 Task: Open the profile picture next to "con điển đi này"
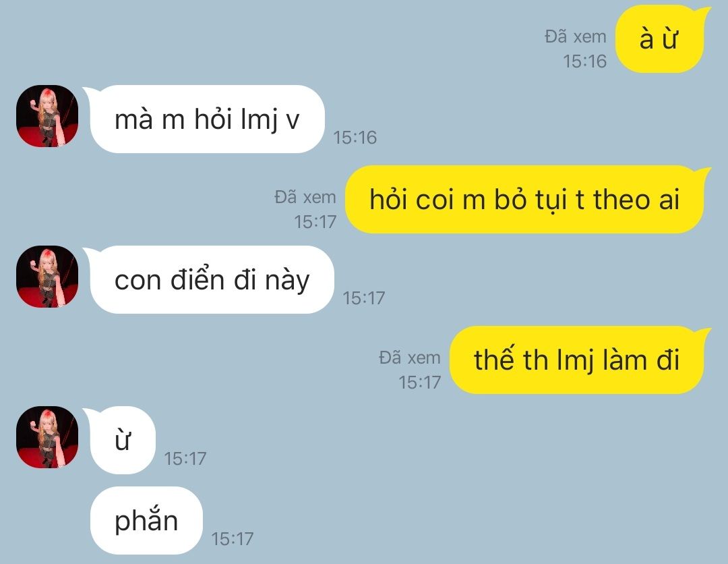click(47, 277)
